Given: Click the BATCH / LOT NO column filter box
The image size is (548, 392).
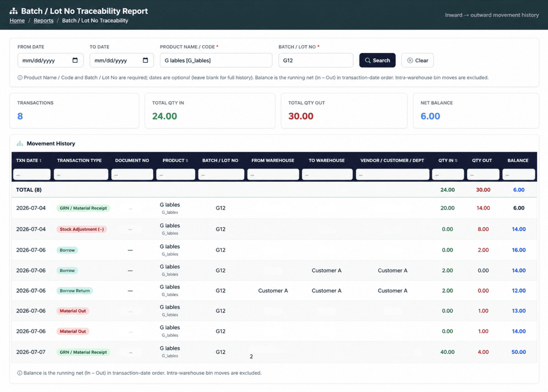Looking at the screenshot, I should [x=221, y=175].
